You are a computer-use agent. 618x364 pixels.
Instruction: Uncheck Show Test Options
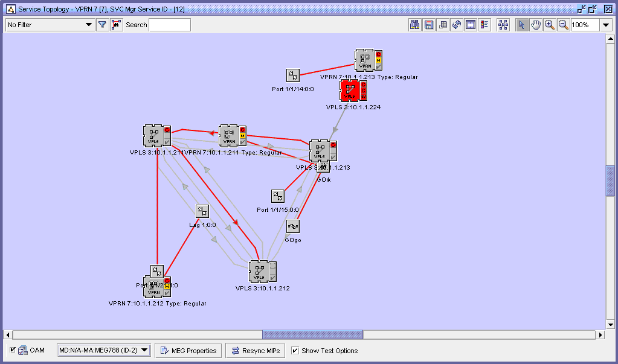click(x=294, y=350)
